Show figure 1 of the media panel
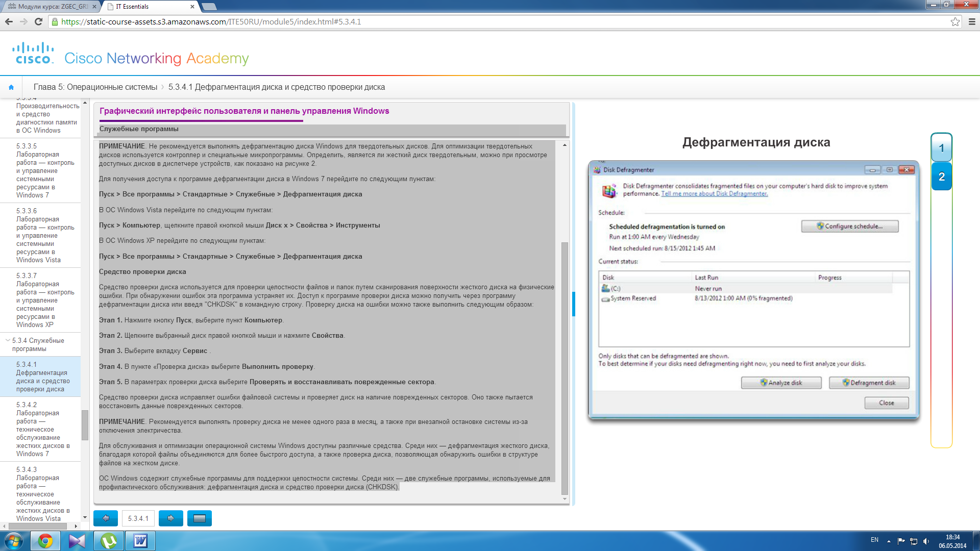This screenshot has width=980, height=551. click(x=942, y=148)
